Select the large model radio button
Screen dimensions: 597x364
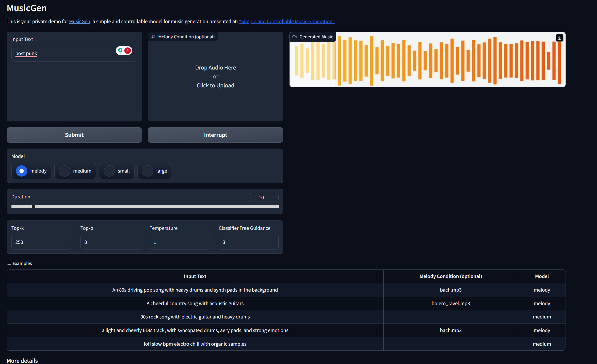[x=148, y=171]
